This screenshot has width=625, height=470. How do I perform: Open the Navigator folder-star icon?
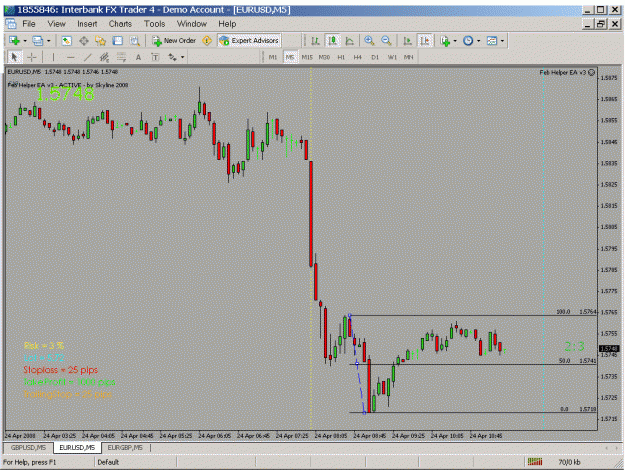[100, 41]
